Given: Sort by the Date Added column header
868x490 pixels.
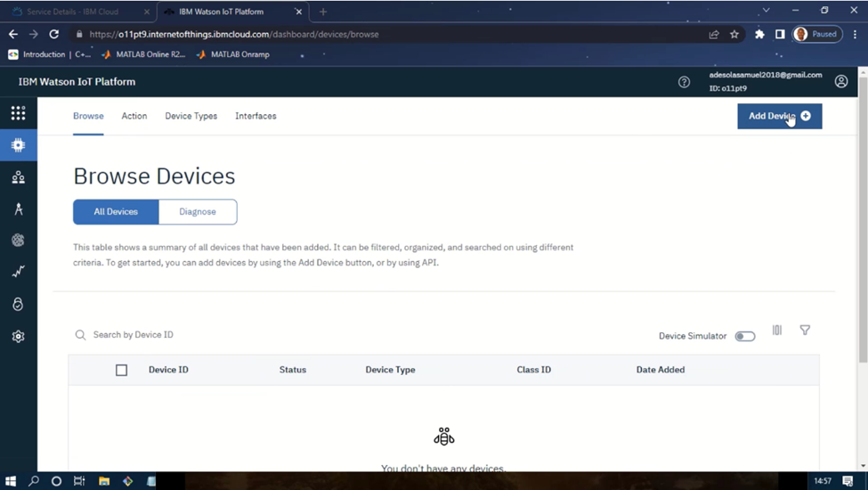Looking at the screenshot, I should point(661,370).
